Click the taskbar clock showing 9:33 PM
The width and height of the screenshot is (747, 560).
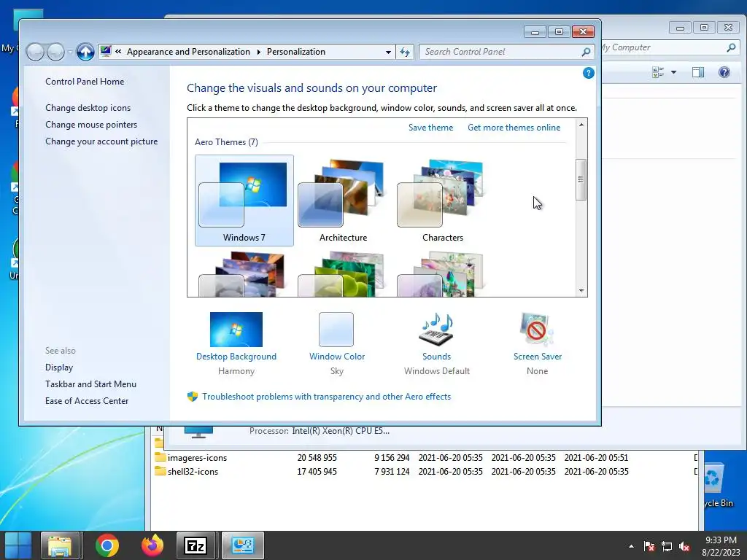point(721,546)
